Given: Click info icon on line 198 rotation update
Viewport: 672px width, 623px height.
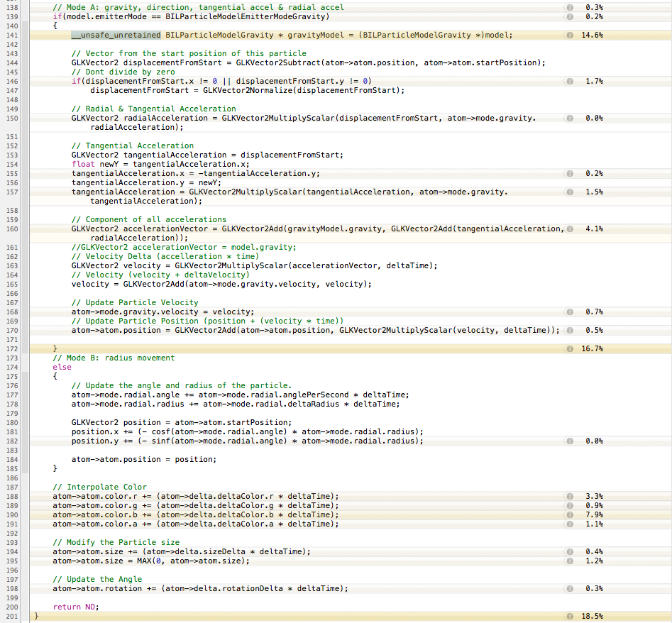Looking at the screenshot, I should [x=570, y=588].
